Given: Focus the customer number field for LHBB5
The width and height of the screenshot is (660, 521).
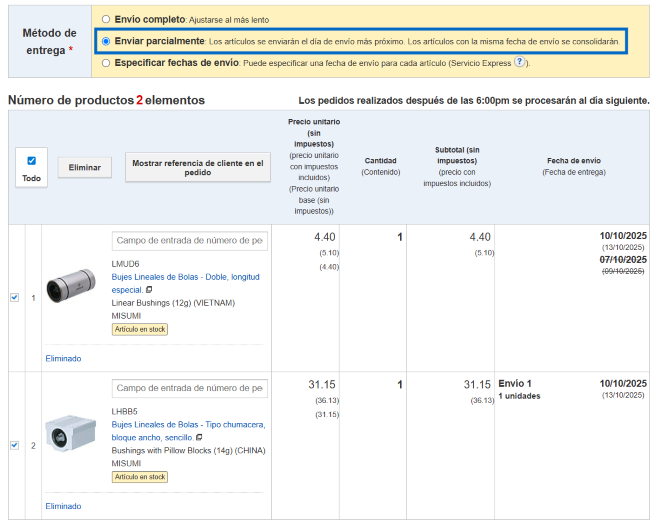Looking at the screenshot, I should [x=189, y=388].
